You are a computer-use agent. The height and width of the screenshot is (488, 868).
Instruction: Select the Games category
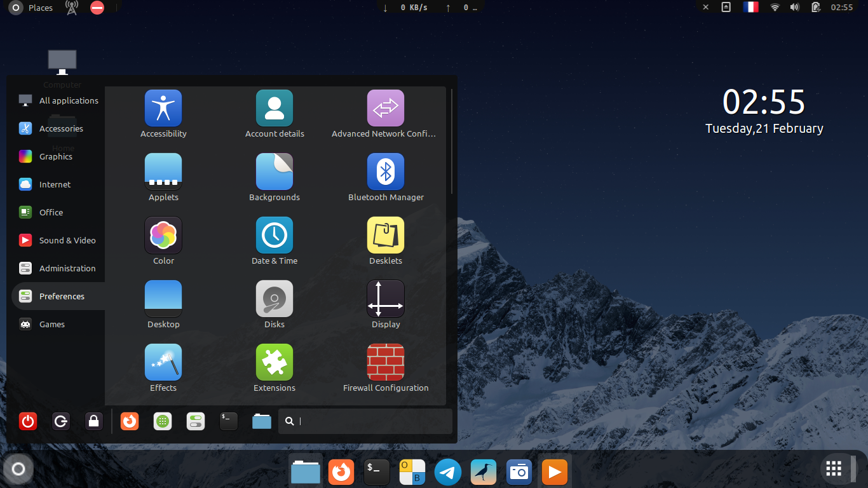tap(58, 324)
